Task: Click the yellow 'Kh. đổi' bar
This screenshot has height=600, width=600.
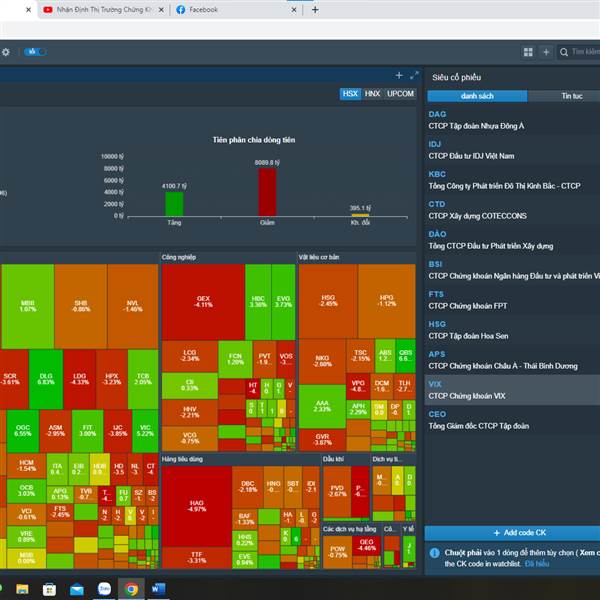Action: [360, 215]
